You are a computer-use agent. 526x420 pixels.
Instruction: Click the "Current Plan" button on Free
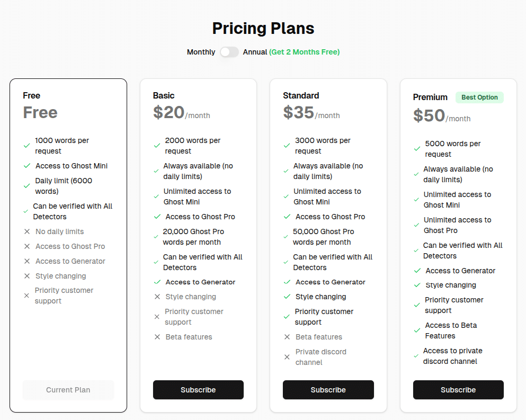[68, 390]
